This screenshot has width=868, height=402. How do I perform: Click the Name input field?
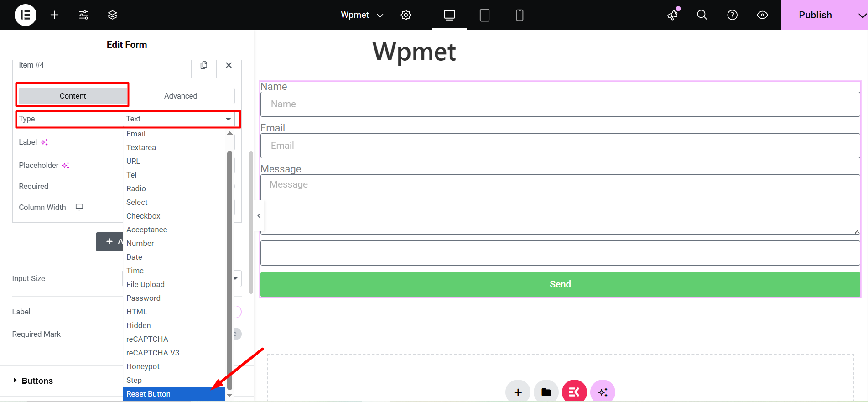[x=560, y=104]
